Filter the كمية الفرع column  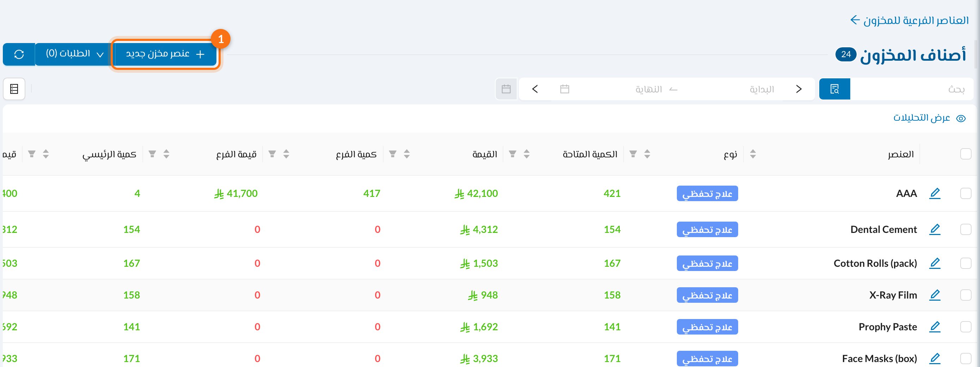[x=393, y=154]
